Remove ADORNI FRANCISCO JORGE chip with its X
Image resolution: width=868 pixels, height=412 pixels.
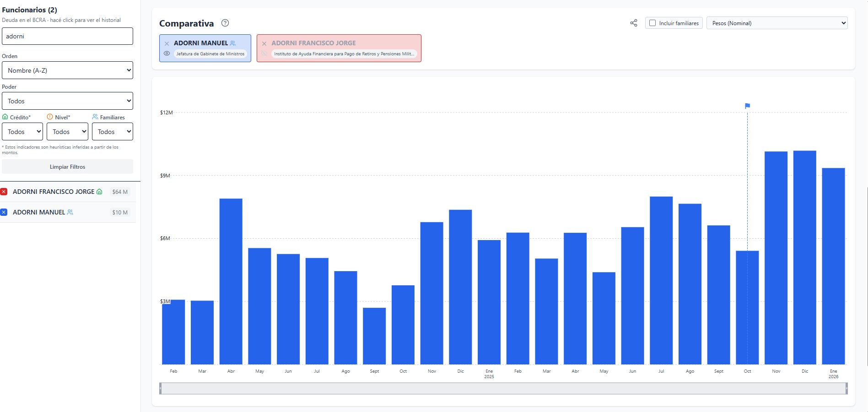tap(264, 43)
